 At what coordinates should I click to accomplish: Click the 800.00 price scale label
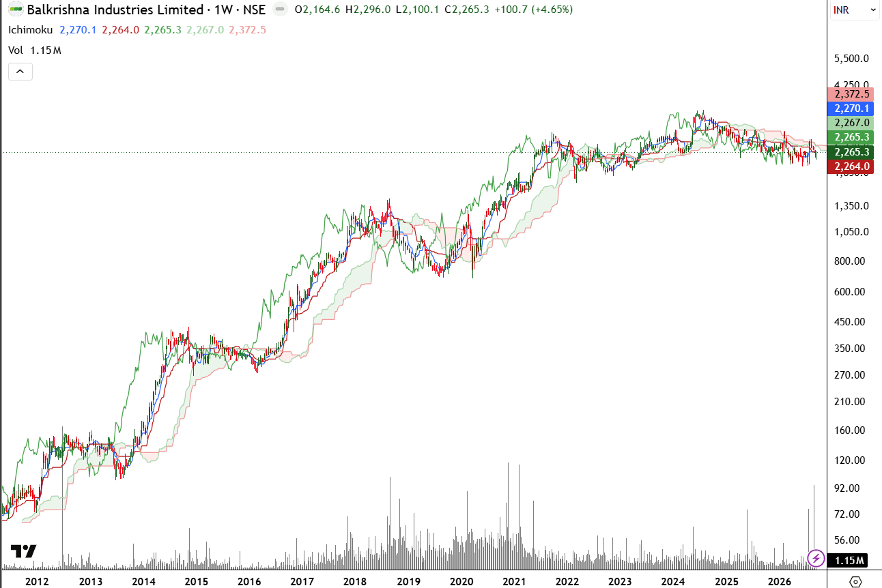[849, 261]
